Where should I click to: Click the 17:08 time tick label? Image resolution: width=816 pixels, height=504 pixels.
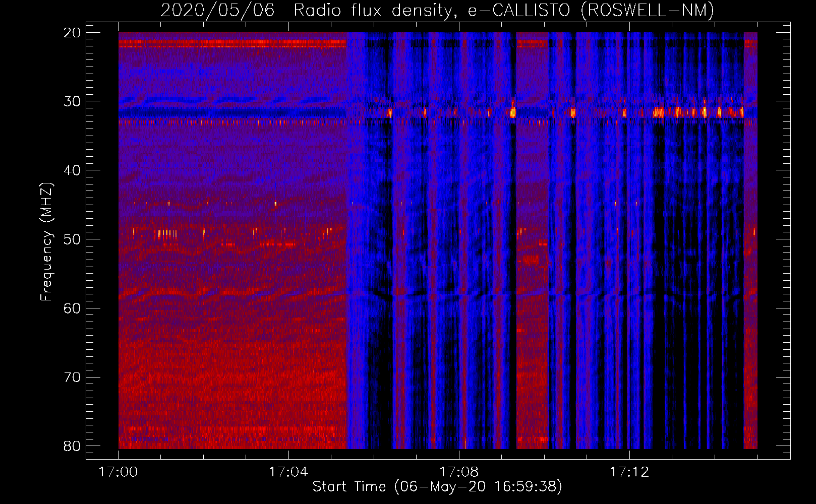click(459, 472)
